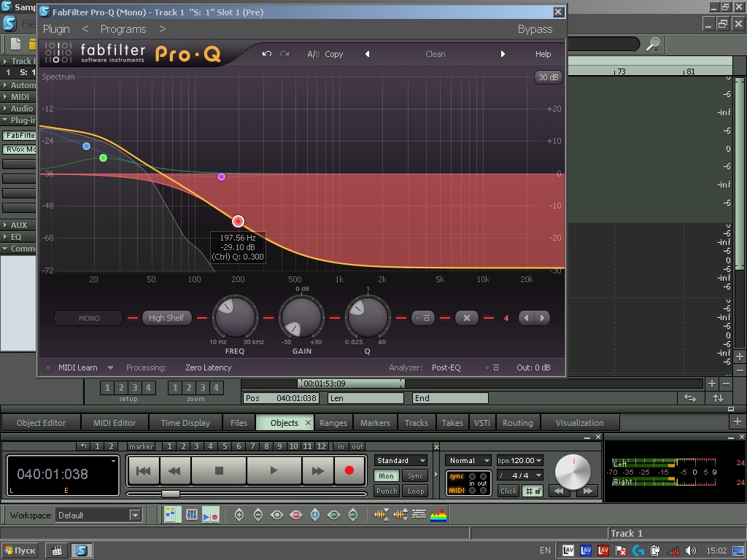Click the FREQ knob
This screenshot has height=560, width=747.
(x=234, y=316)
